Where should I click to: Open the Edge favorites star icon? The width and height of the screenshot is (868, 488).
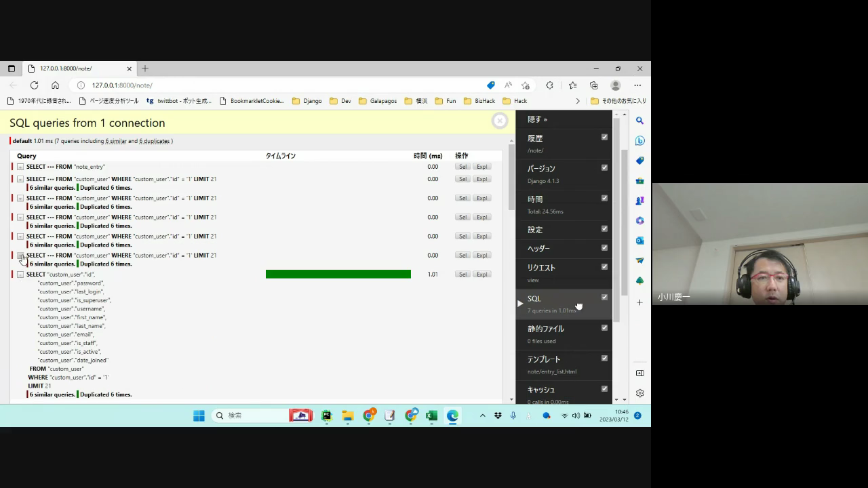572,85
